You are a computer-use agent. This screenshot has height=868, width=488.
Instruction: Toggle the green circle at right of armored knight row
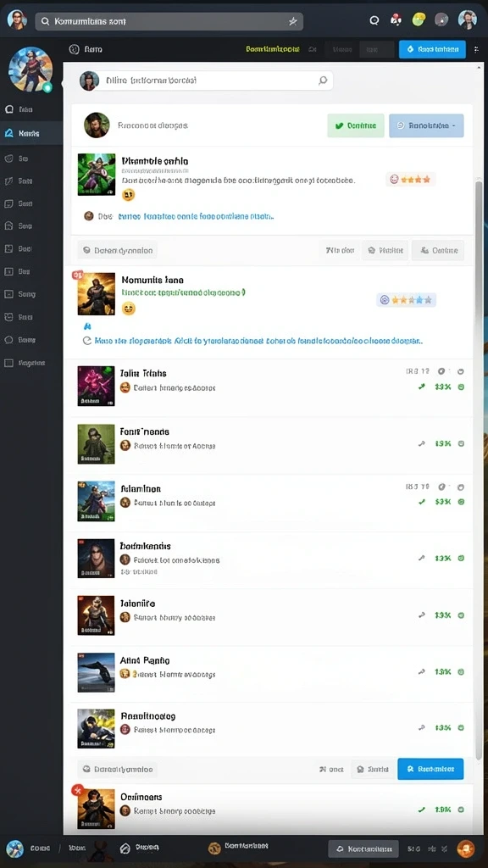461,615
